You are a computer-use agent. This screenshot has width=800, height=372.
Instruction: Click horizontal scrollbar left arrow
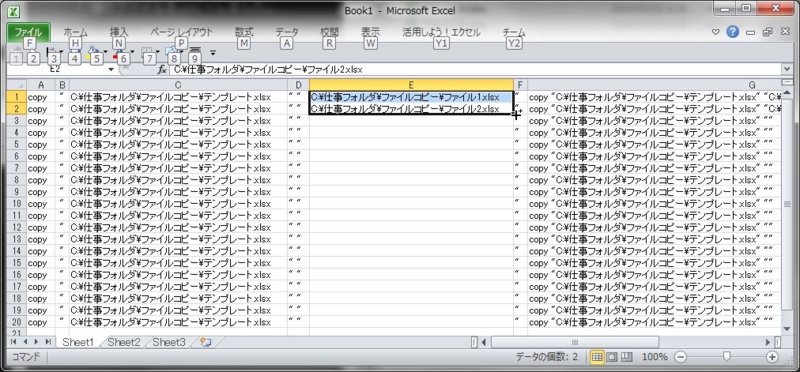click(x=484, y=342)
